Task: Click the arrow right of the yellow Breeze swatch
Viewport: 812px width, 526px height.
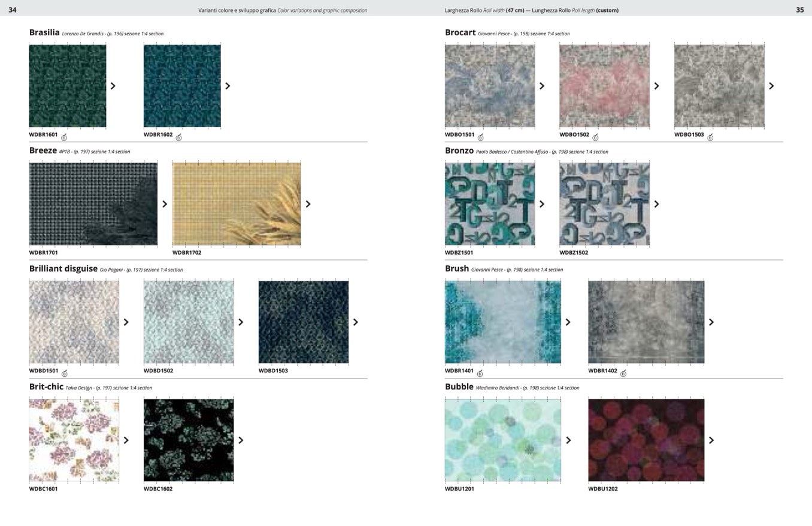Action: point(308,204)
